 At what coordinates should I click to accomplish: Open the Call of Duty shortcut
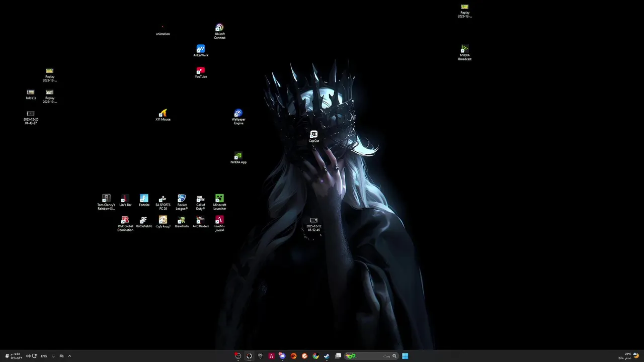pyautogui.click(x=201, y=202)
